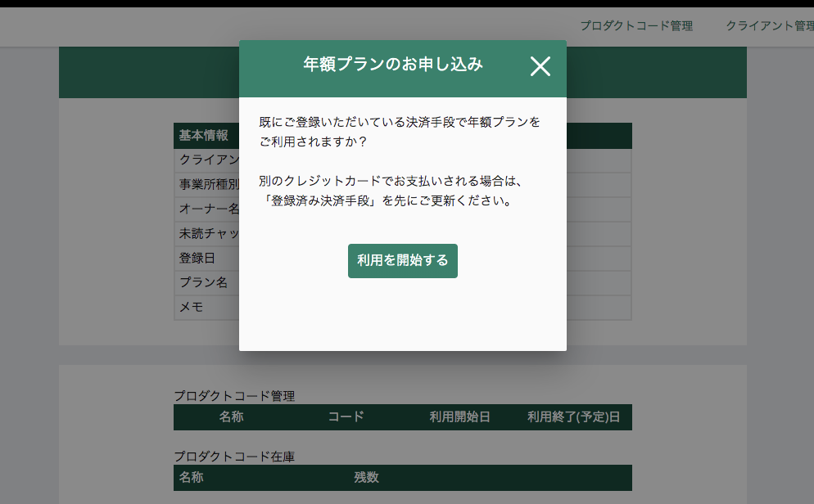Select the 事業所種別 row label
This screenshot has height=504, width=814.
pos(209,185)
